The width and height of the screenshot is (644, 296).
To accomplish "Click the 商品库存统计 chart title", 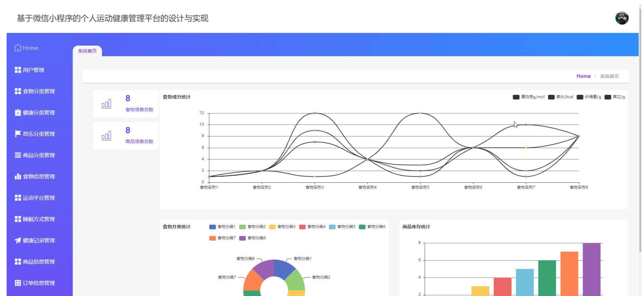I will click(416, 227).
